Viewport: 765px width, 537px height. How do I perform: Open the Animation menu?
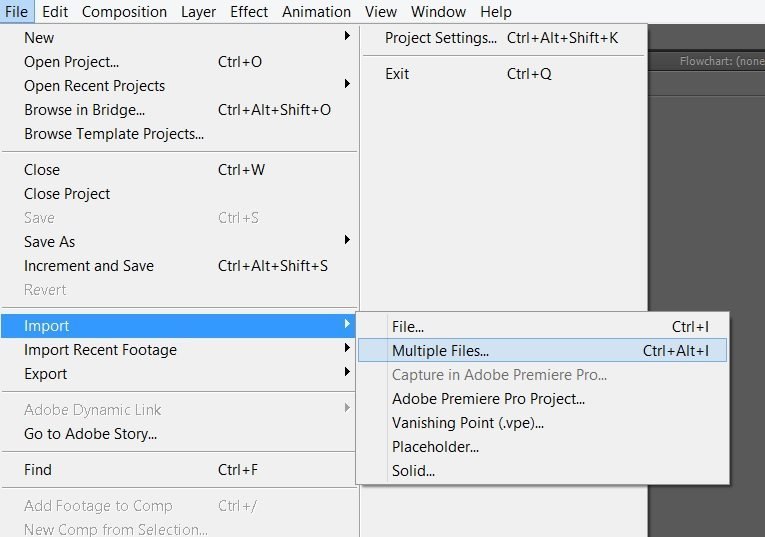(x=316, y=12)
